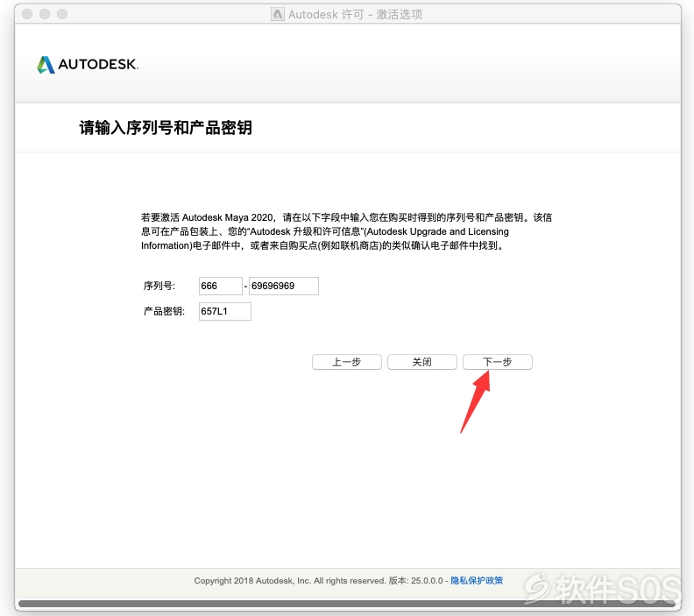The height and width of the screenshot is (616, 694).
Task: Click the Copyright 2018 Autodesk, Inc. text
Action: pos(290,581)
